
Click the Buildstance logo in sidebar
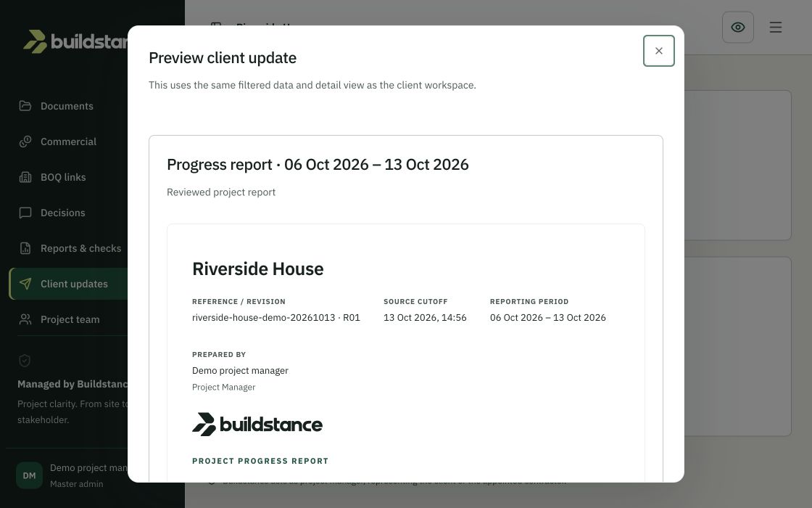point(75,41)
